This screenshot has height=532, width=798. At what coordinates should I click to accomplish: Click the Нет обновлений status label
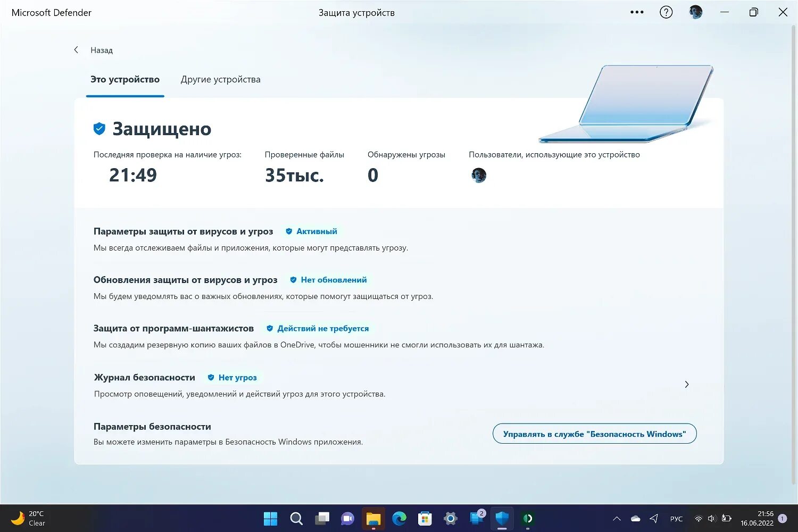334,280
